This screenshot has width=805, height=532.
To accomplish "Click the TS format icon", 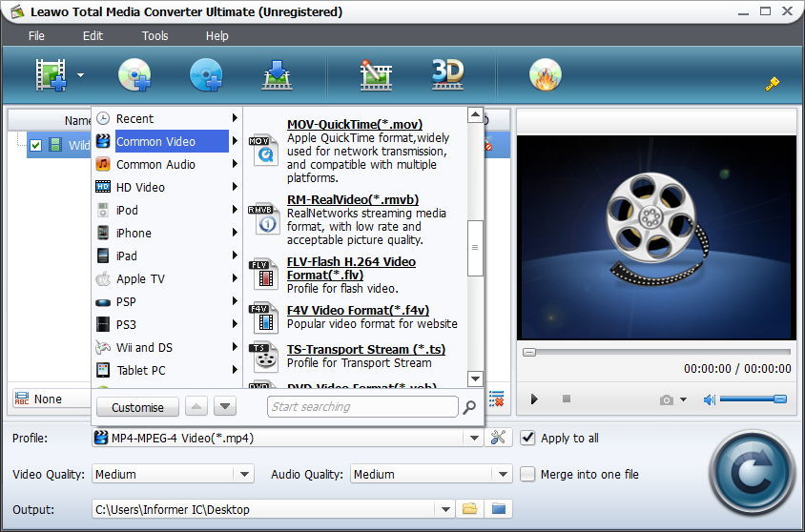I will [x=264, y=358].
